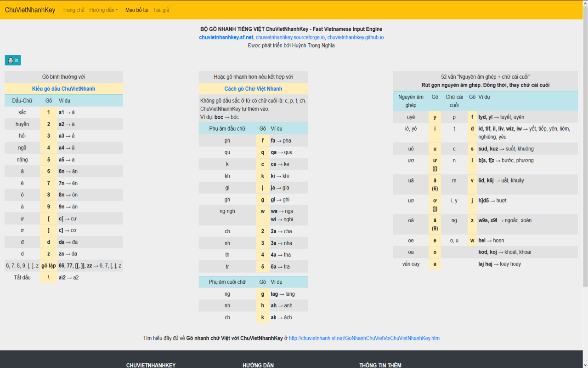Open the GoNhanhChuVietVoiChuVietNhanhKey.htm link

point(364,338)
